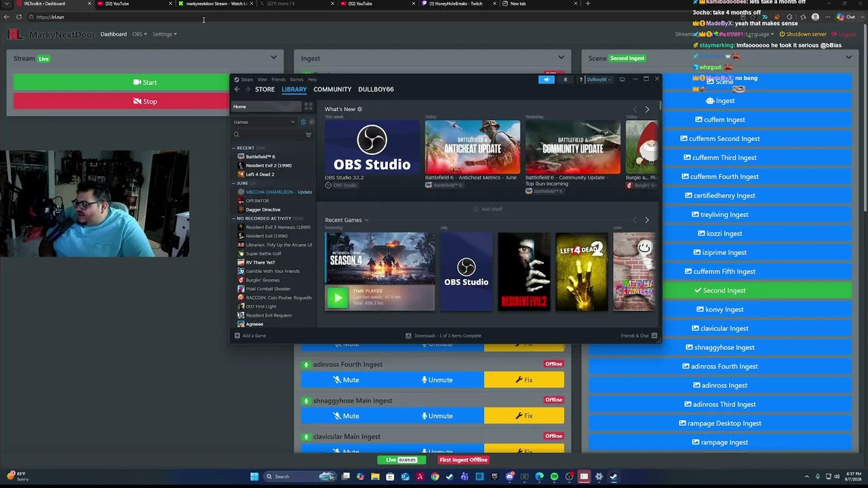Click the ready-to-play filter icon in Steam
Image resolution: width=868 pixels, height=488 pixels.
point(311,122)
